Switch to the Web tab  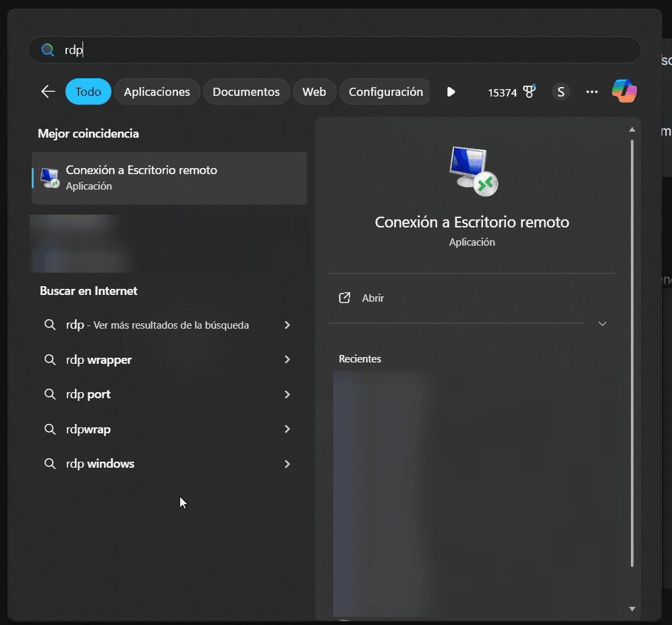(314, 92)
